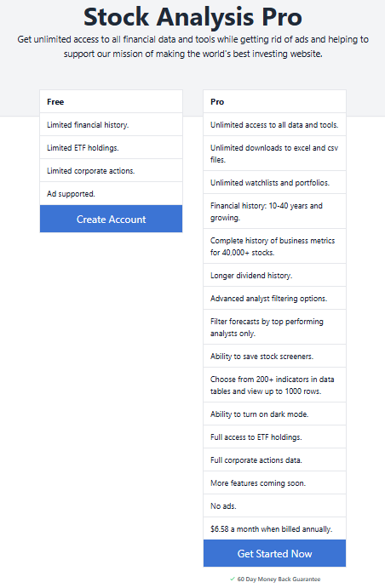Click Unlimited downloads to excel and csv row
385x588 pixels.
click(274, 153)
